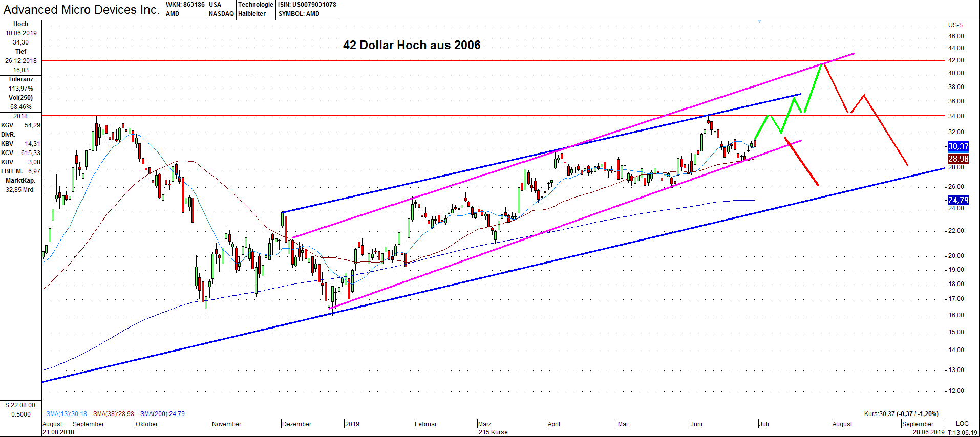Select the "April" month label
This screenshot has height=437, width=980.
pos(554,424)
